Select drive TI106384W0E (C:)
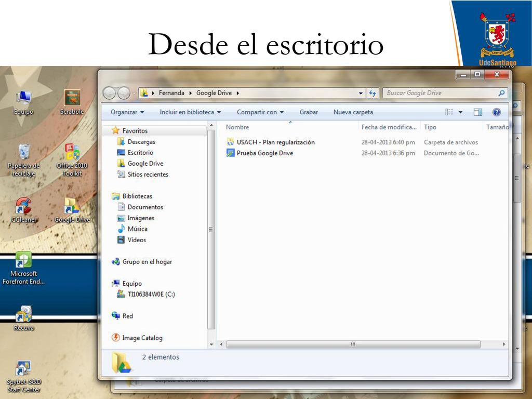Viewport: 532px width, 399px height. click(151, 294)
